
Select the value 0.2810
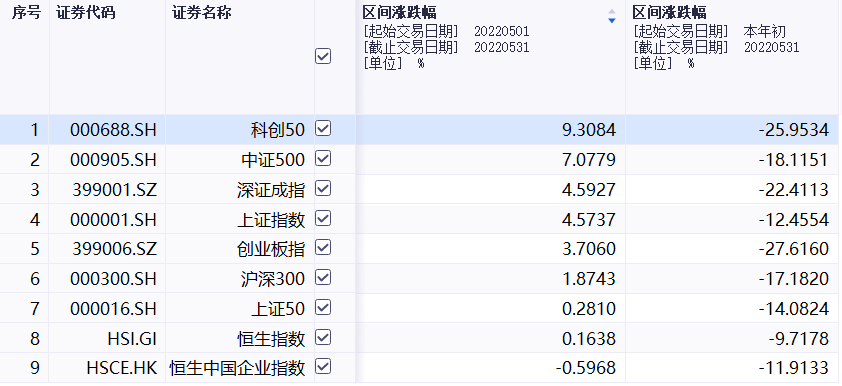point(589,309)
